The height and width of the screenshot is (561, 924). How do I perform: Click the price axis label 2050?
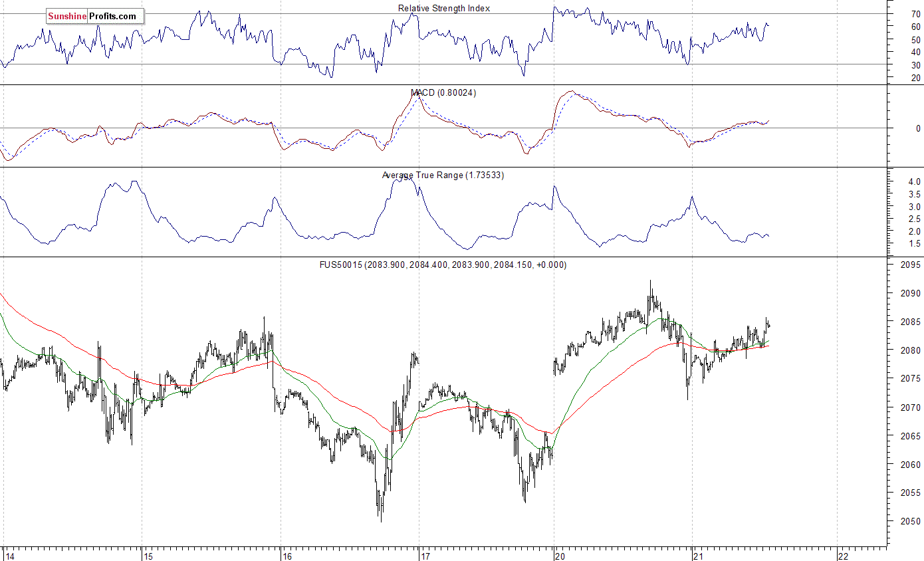point(911,522)
